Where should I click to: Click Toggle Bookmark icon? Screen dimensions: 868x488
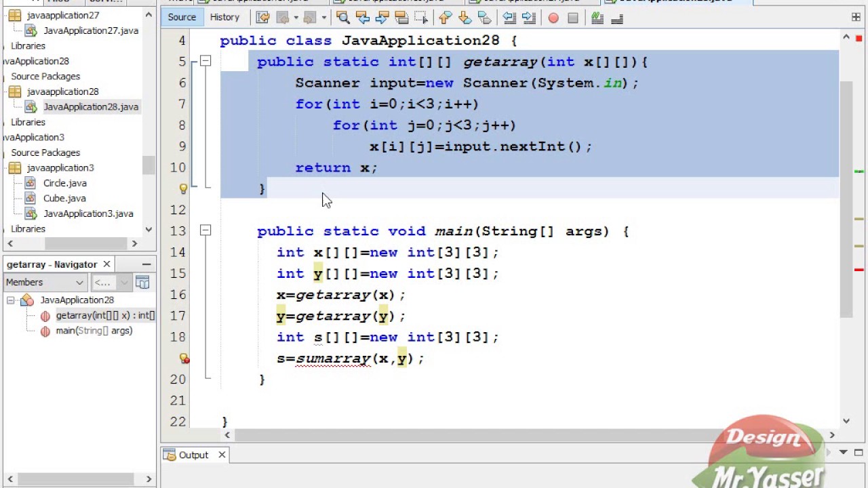click(x=485, y=18)
